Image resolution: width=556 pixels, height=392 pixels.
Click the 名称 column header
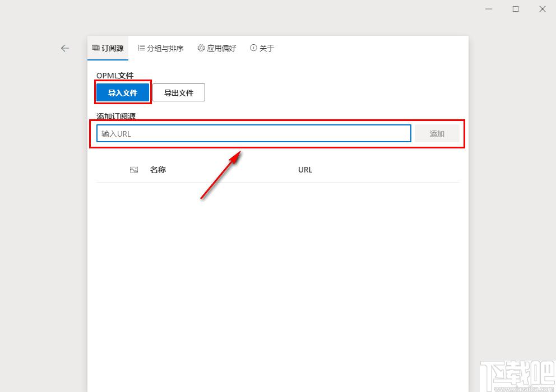(158, 170)
